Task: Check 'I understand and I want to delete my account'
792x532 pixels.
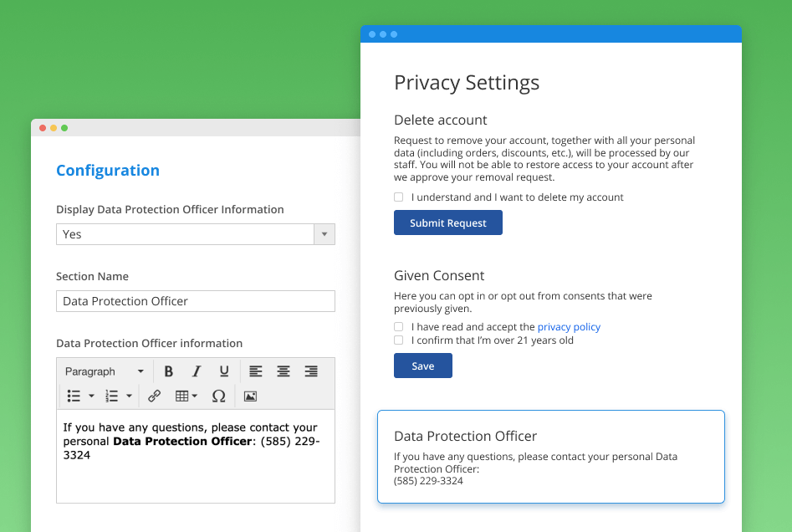Action: 399,197
